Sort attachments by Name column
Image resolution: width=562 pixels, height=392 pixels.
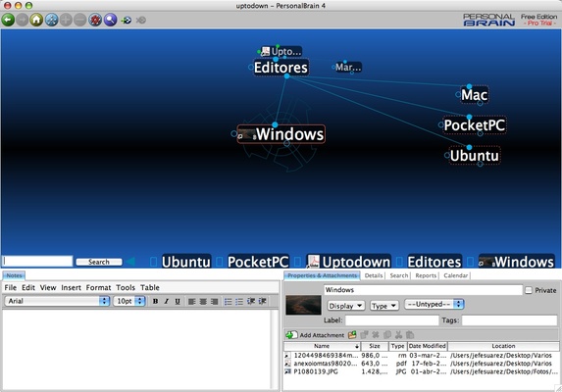pyautogui.click(x=322, y=346)
